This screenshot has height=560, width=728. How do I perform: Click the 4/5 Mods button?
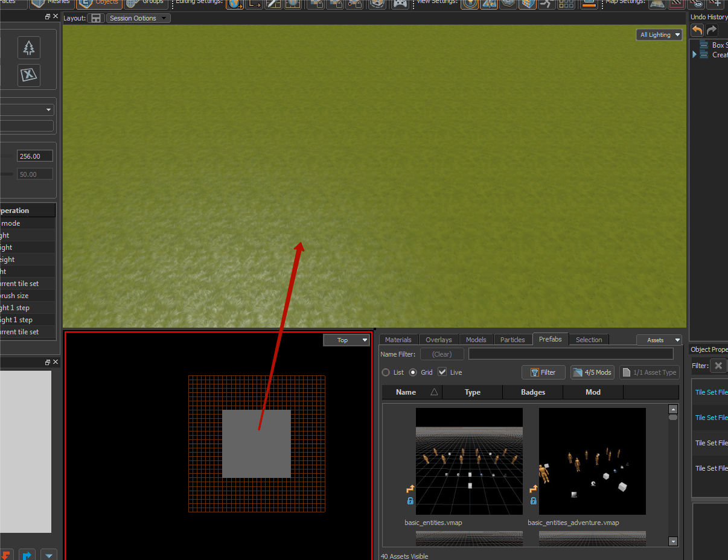(x=592, y=372)
